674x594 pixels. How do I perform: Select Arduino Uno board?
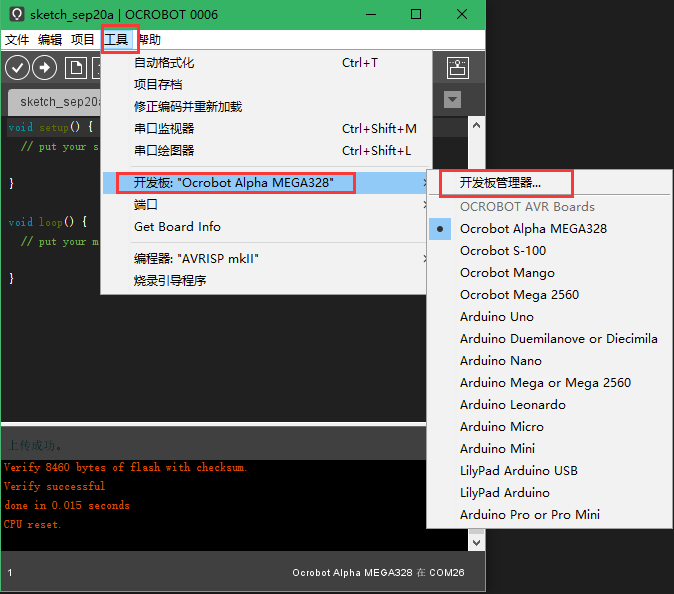coord(550,317)
